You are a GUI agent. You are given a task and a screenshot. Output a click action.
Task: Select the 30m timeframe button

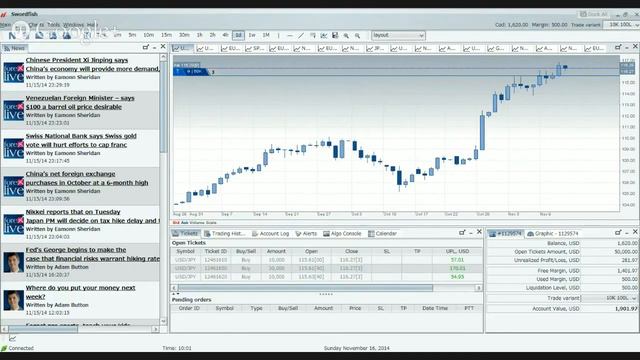pos(184,36)
